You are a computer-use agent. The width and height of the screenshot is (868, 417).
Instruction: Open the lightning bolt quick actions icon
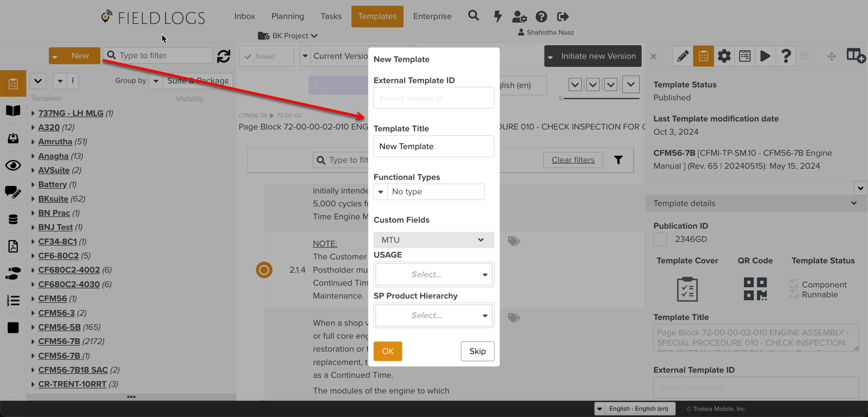tap(498, 16)
